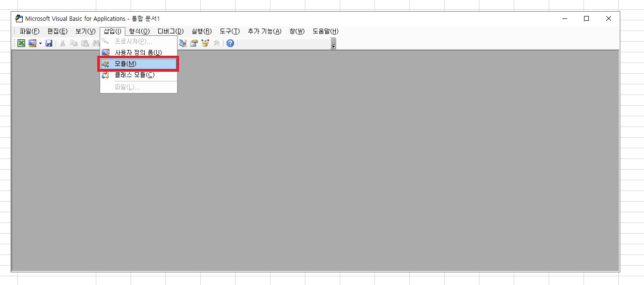Click the Cut scissors icon

point(62,43)
